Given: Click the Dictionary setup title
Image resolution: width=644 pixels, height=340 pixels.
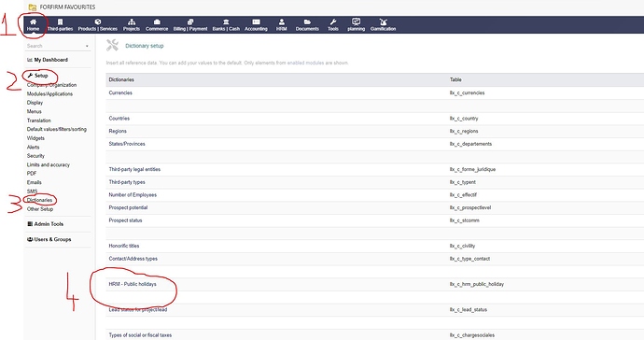Looking at the screenshot, I should click(x=144, y=46).
